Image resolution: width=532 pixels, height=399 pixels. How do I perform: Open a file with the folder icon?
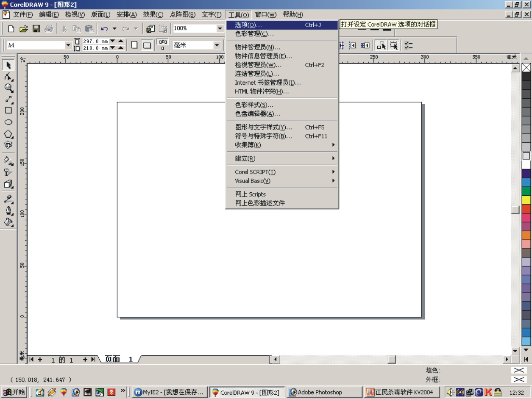[x=23, y=28]
